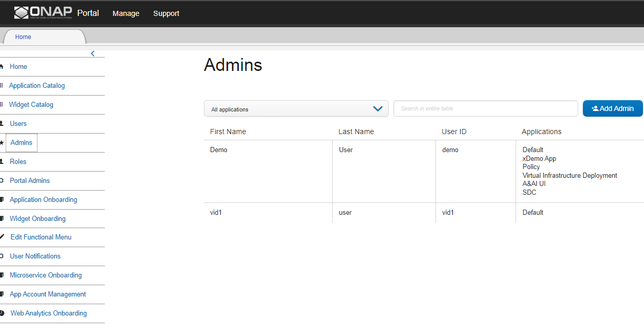This screenshot has width=644, height=334.
Task: Click xDemo App in Demo's applications
Action: click(539, 158)
